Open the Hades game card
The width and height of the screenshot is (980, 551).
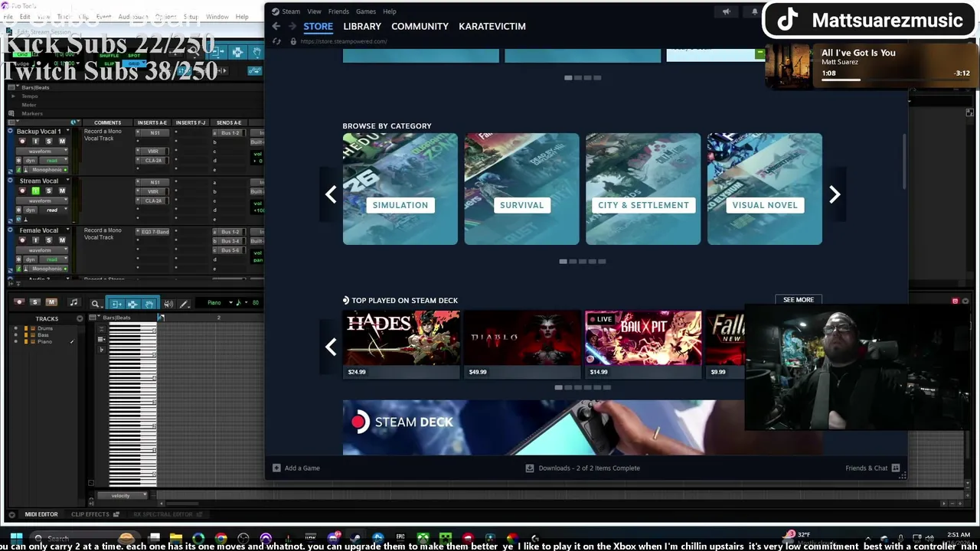click(x=401, y=344)
